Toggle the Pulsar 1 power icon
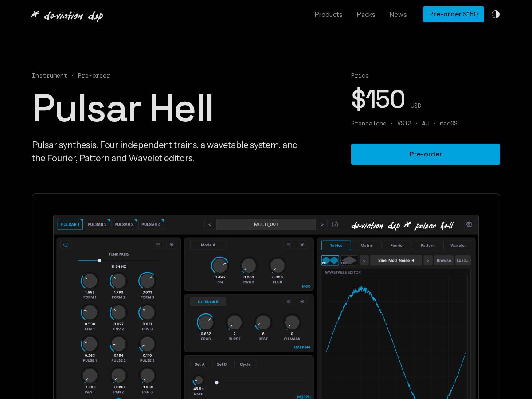Image resolution: width=532 pixels, height=399 pixels. coord(66,245)
